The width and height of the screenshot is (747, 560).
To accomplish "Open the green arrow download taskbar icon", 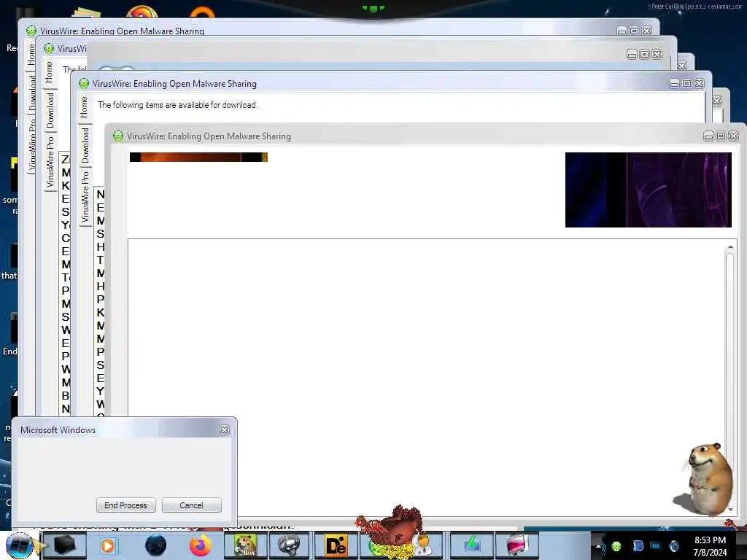I will (x=472, y=545).
